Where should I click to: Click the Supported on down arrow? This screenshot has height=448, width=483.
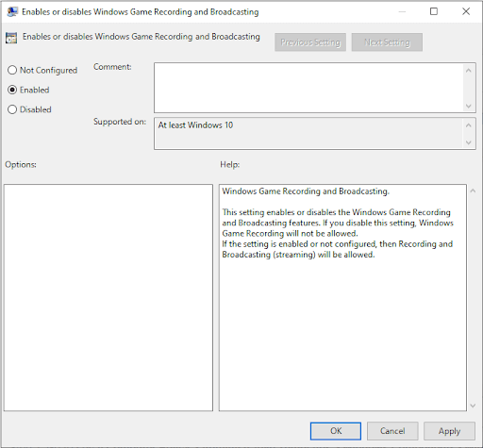(469, 142)
